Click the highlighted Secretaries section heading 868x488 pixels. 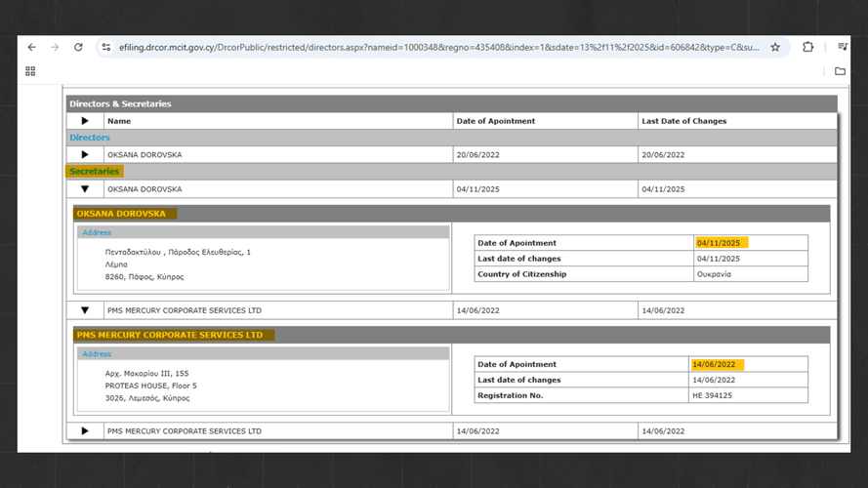[94, 172]
